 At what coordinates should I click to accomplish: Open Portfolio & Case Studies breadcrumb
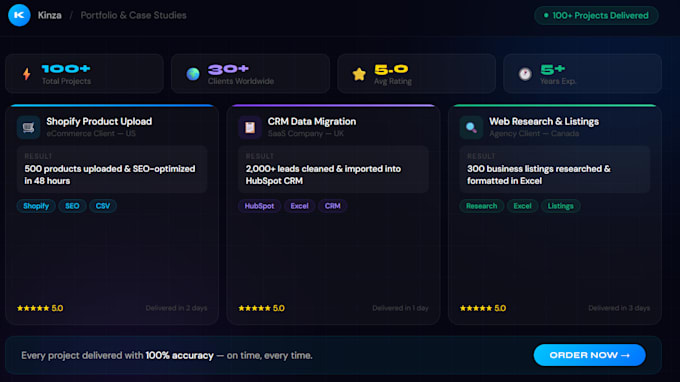(x=134, y=15)
